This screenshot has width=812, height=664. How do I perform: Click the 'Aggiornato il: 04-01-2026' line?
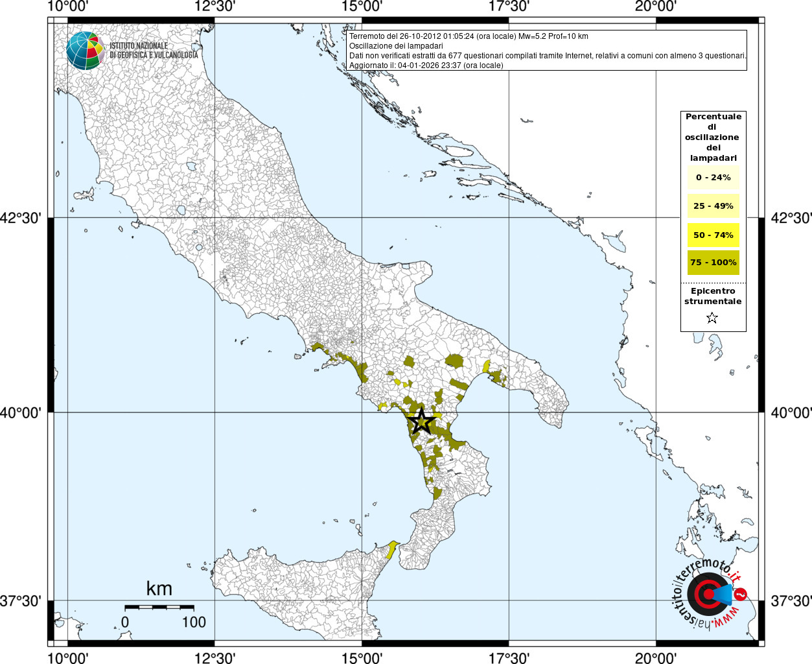tap(426, 65)
